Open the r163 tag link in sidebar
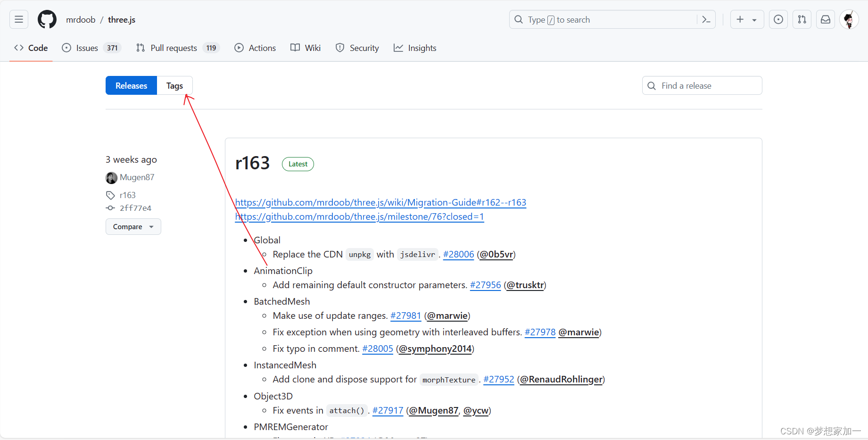Image resolution: width=868 pixels, height=440 pixels. tap(128, 195)
